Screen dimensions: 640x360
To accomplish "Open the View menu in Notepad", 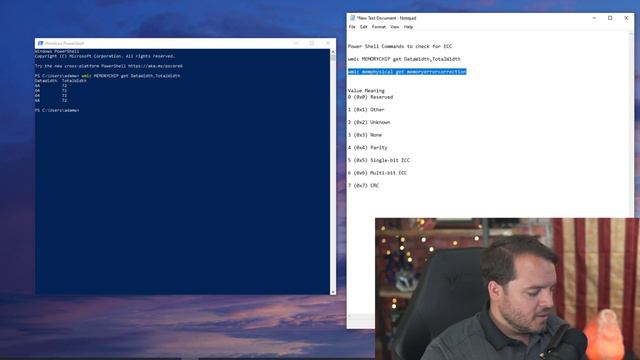I will (x=395, y=27).
